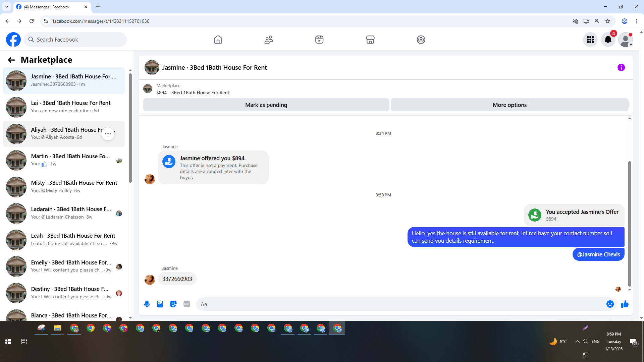Go back from Marketplace chats list
644x362 pixels.
[x=11, y=60]
